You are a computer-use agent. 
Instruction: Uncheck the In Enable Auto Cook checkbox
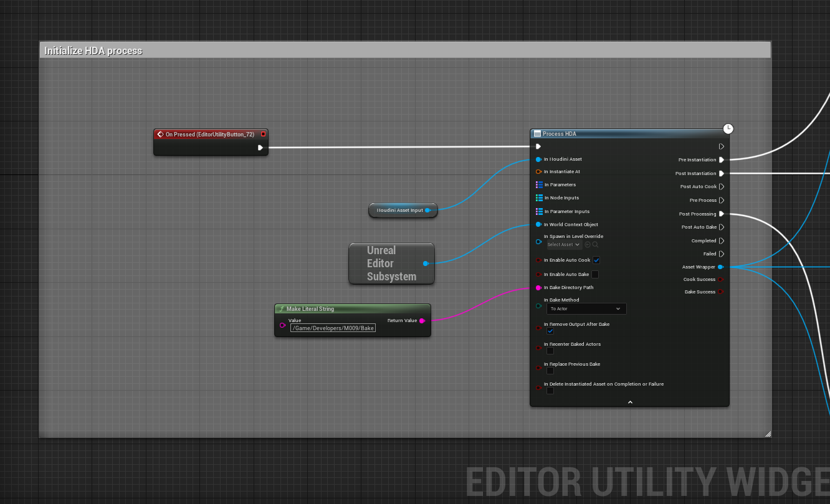pos(596,260)
